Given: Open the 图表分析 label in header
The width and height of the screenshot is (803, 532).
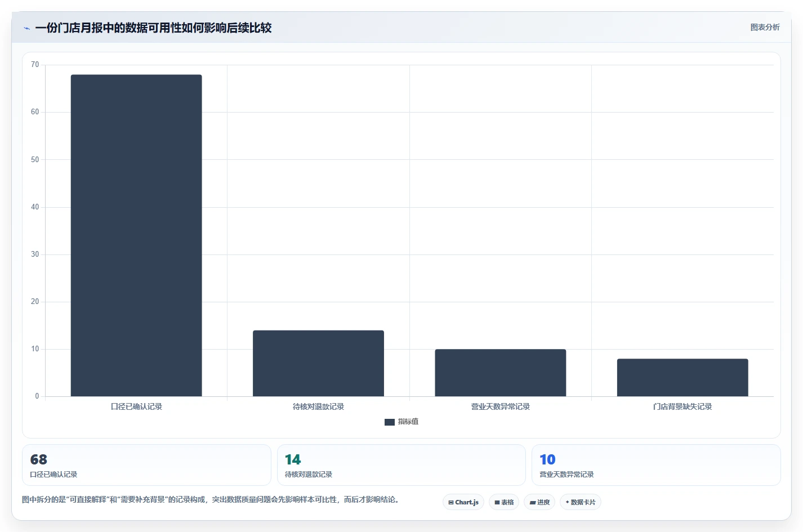Looking at the screenshot, I should (765, 27).
